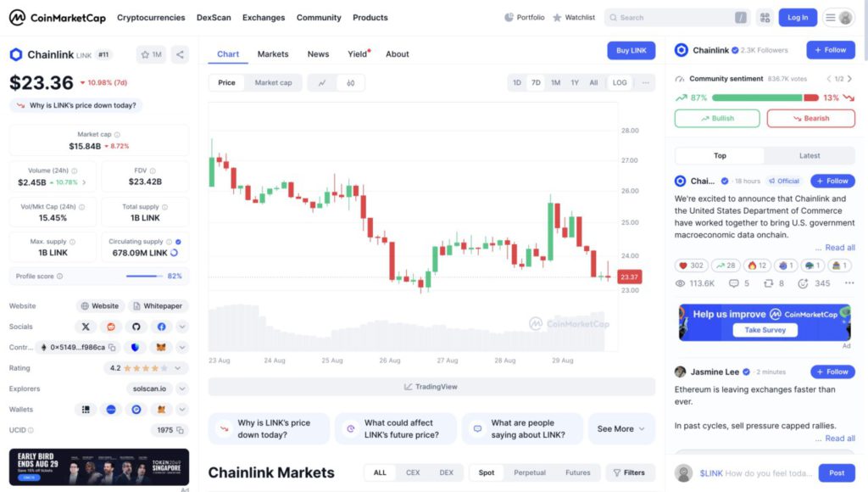Switch to candlestick chart icon
Screen dimensions: 868x492
click(x=350, y=83)
